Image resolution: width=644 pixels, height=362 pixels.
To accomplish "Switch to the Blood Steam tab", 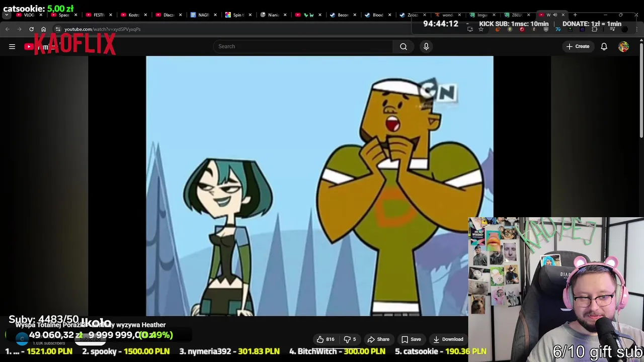I will click(x=377, y=15).
